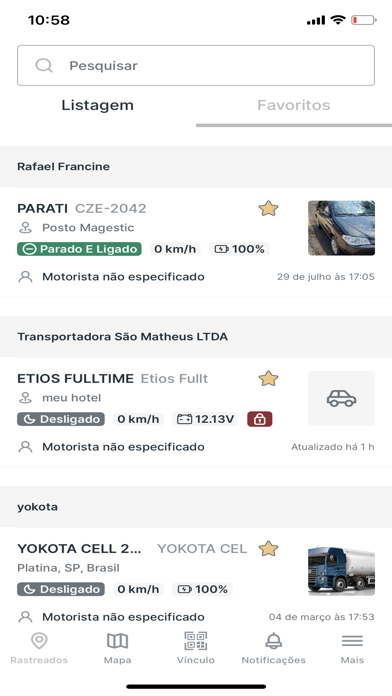Focus the Pesquisar search field
The width and height of the screenshot is (392, 696).
click(x=196, y=65)
